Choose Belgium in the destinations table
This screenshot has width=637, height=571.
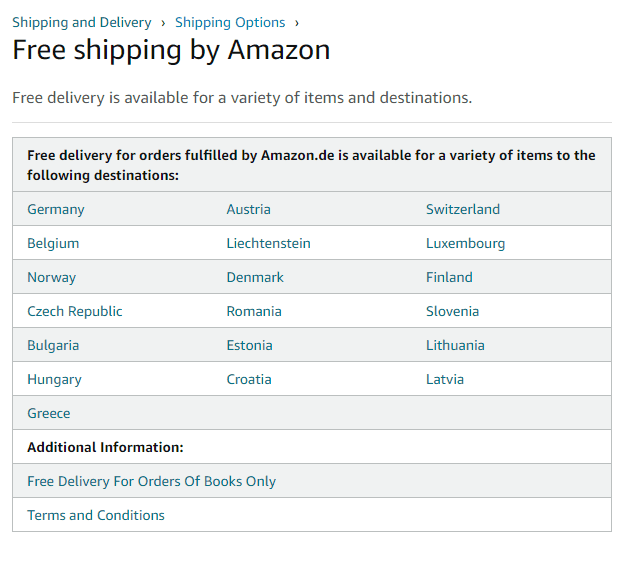pyautogui.click(x=53, y=244)
